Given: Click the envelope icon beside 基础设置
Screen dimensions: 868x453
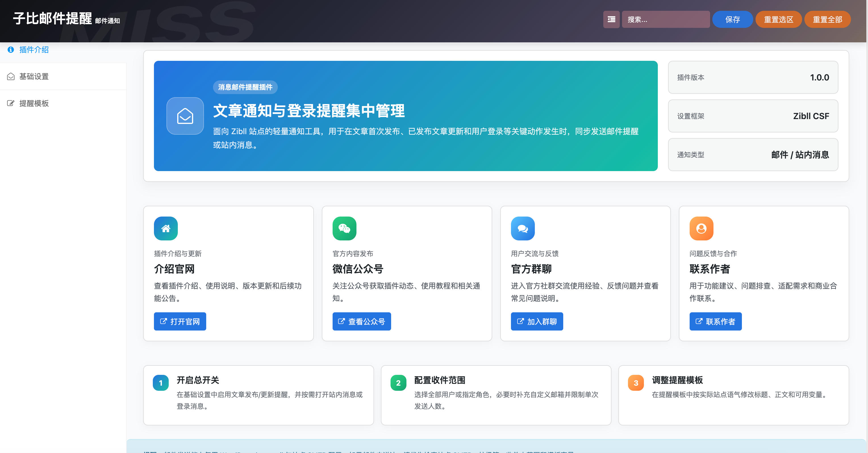Looking at the screenshot, I should (11, 76).
